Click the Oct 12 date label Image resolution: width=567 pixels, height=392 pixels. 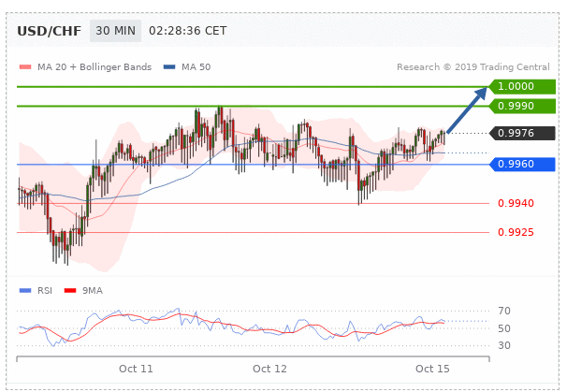tap(269, 369)
